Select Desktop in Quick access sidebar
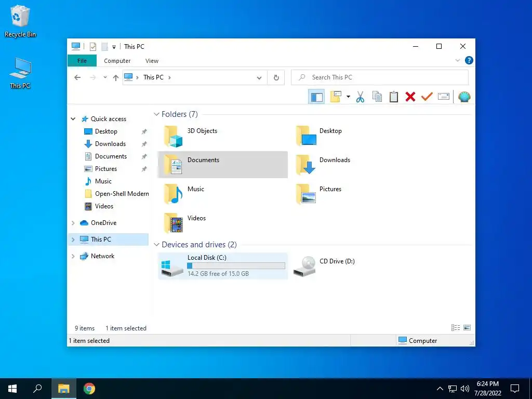Screen dimensions: 532x399 (106, 131)
